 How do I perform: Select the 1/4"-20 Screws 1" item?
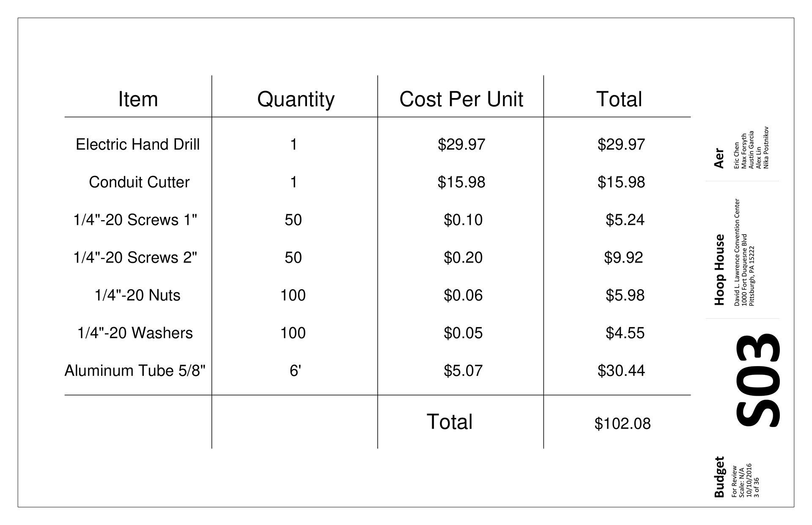coord(135,220)
